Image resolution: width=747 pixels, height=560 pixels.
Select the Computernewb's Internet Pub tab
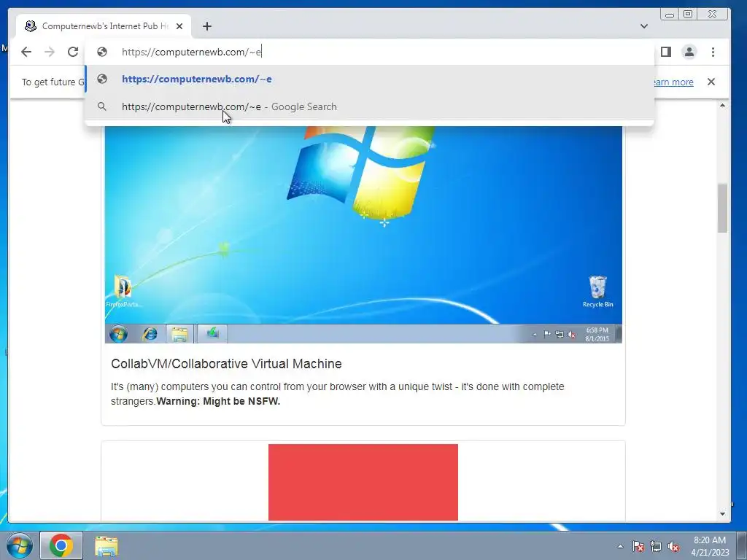coord(104,26)
